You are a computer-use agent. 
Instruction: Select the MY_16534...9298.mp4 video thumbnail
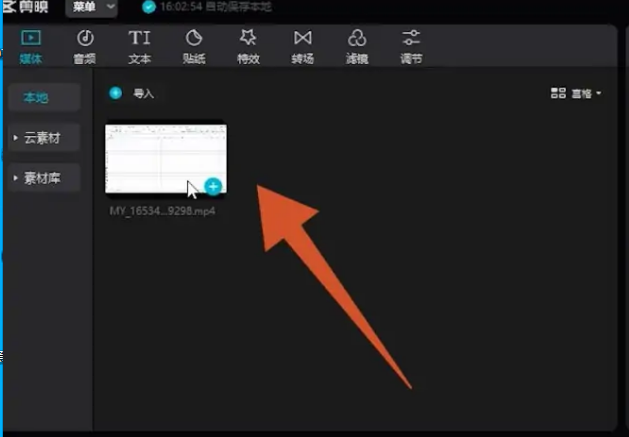click(x=166, y=159)
